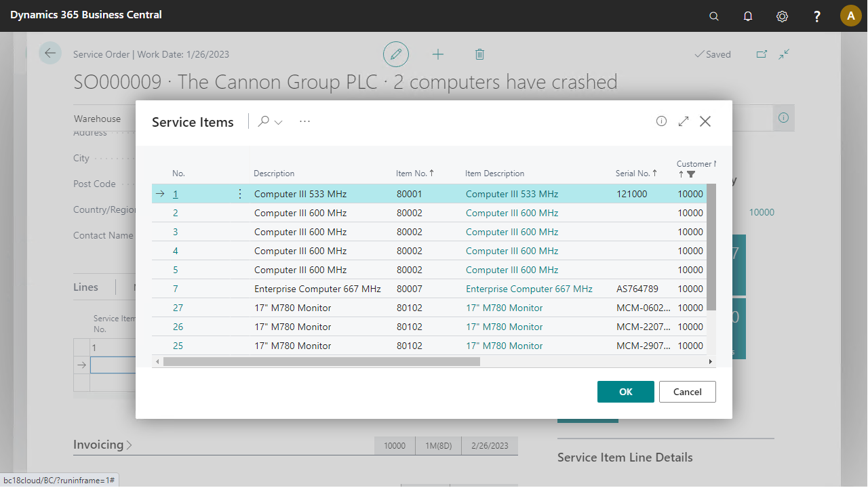Click serial number 121000 cell
This screenshot has width=868, height=488.
[x=632, y=194]
